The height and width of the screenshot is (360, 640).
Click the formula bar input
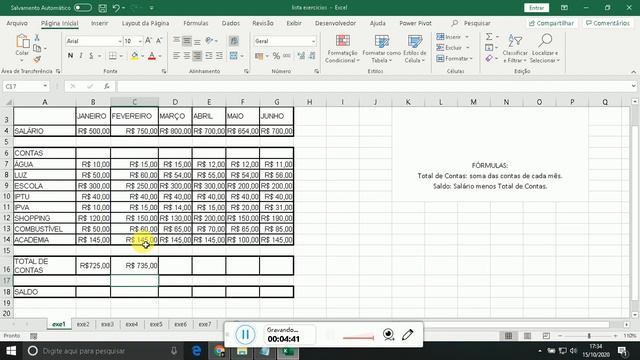click(x=373, y=87)
